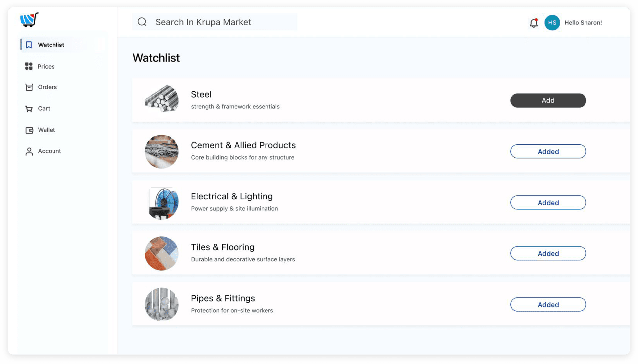The image size is (638, 364).
Task: Open the notification bell icon
Action: pyautogui.click(x=534, y=23)
